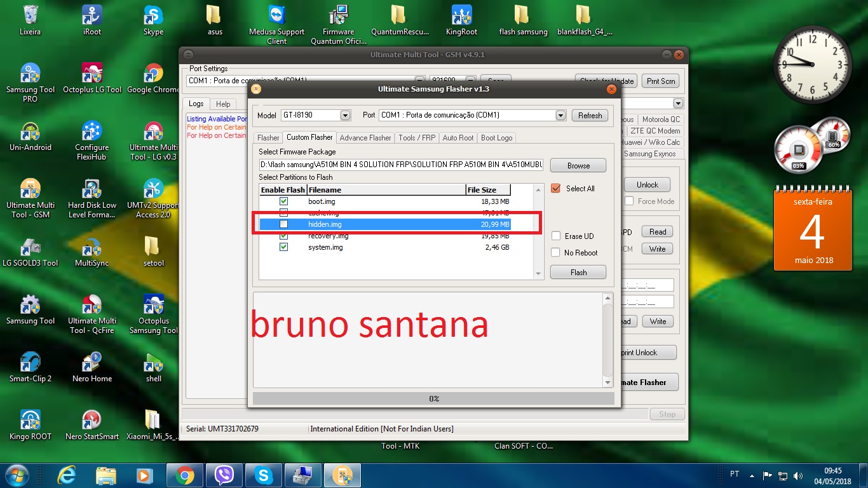Viewport: 868px width, 488px height.
Task: Uncheck the boot.img flash checkbox
Action: [283, 201]
